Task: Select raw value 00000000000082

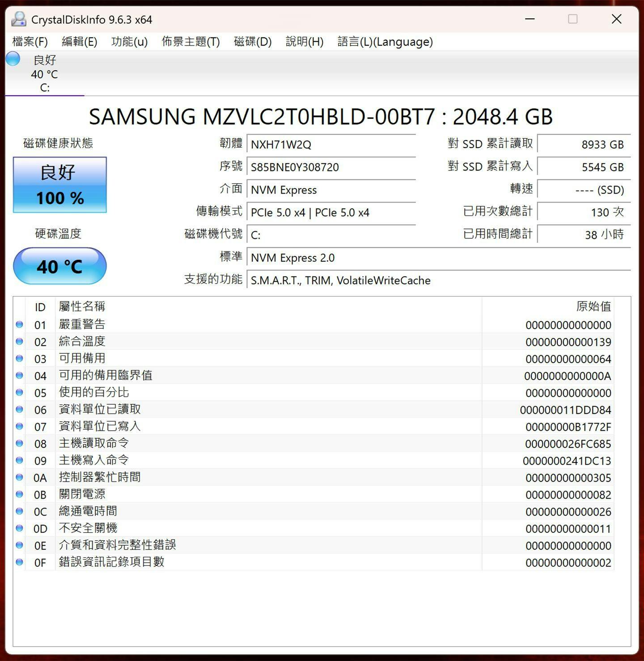Action: click(x=568, y=495)
